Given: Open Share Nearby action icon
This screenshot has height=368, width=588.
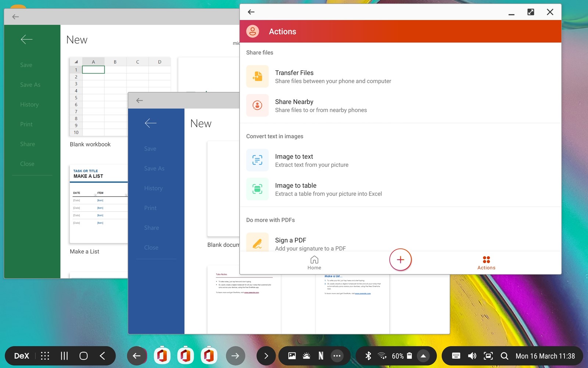Looking at the screenshot, I should pos(257,106).
